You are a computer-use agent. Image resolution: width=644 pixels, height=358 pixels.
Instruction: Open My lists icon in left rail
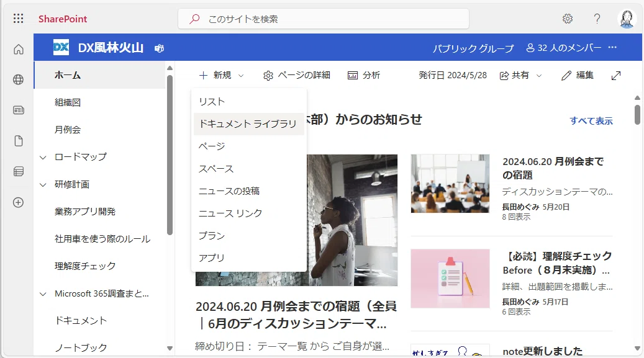19,172
